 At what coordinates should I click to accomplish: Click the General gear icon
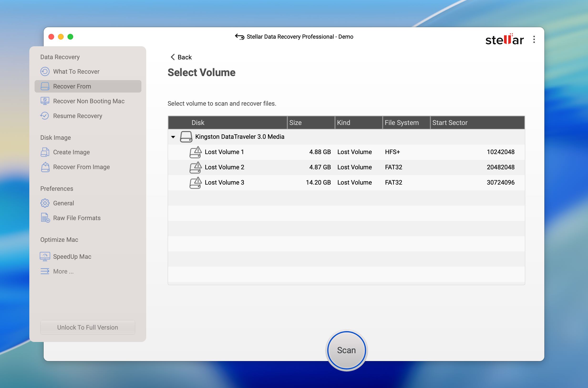coord(45,203)
